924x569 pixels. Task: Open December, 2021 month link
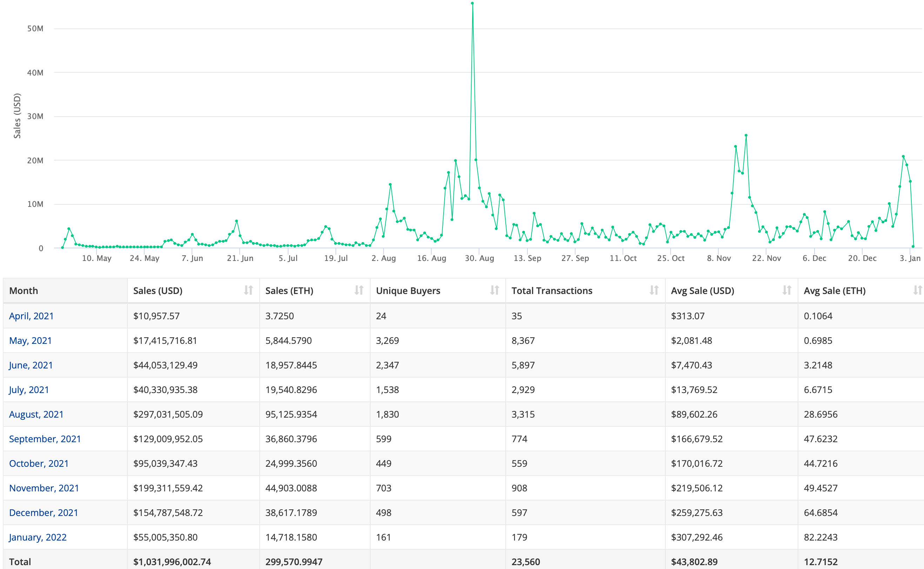coord(44,512)
